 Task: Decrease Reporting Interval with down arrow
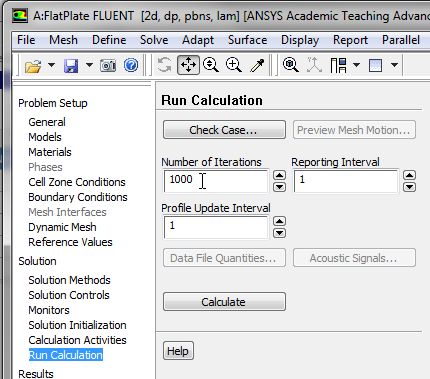click(409, 187)
